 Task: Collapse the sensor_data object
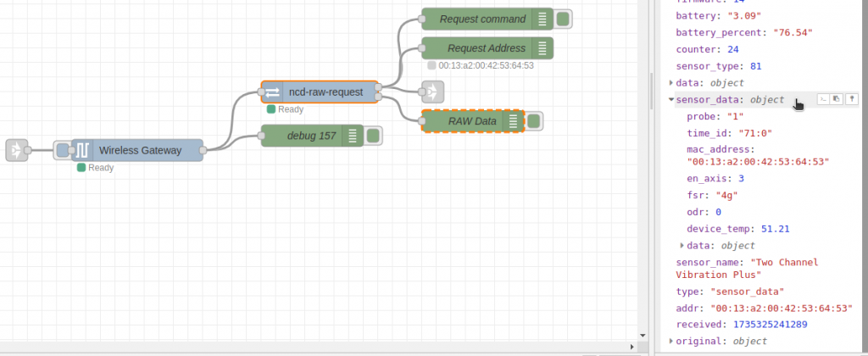point(671,100)
